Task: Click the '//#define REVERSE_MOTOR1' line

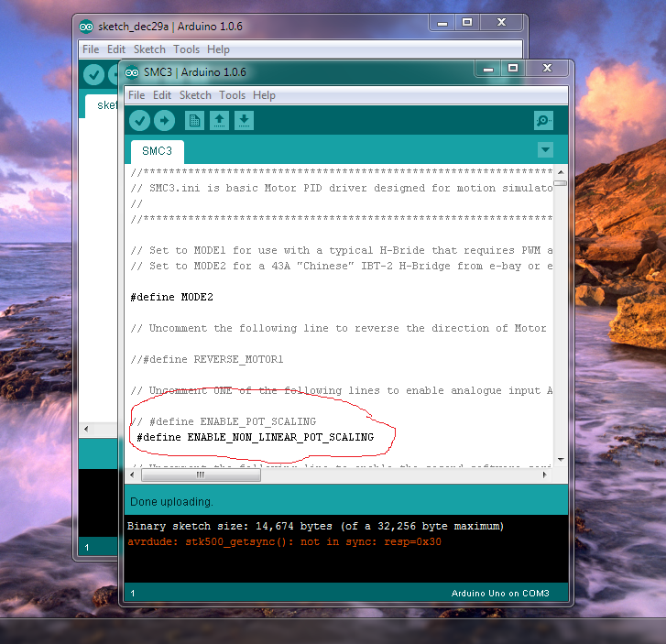Action: coord(207,359)
